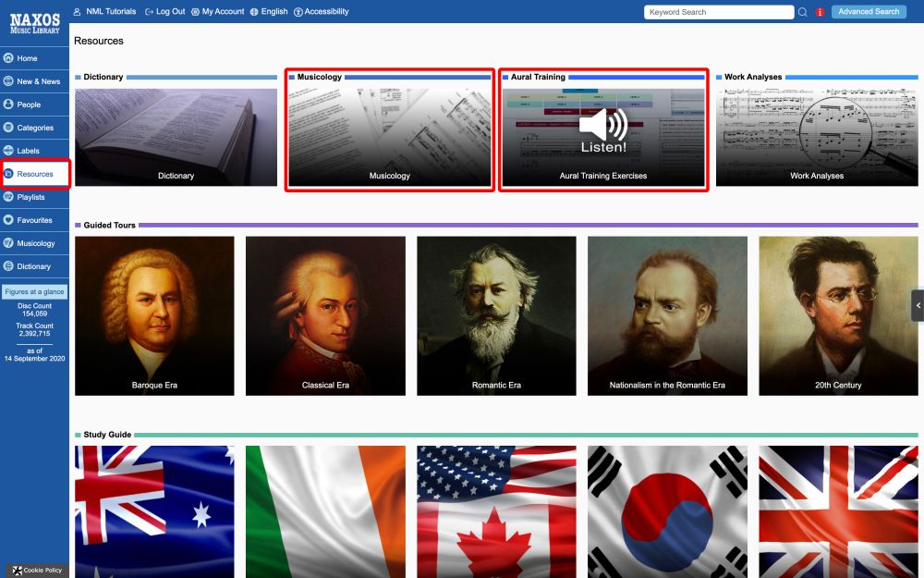
Task: Open Aural Training Exercises thumbnail
Action: pos(603,138)
